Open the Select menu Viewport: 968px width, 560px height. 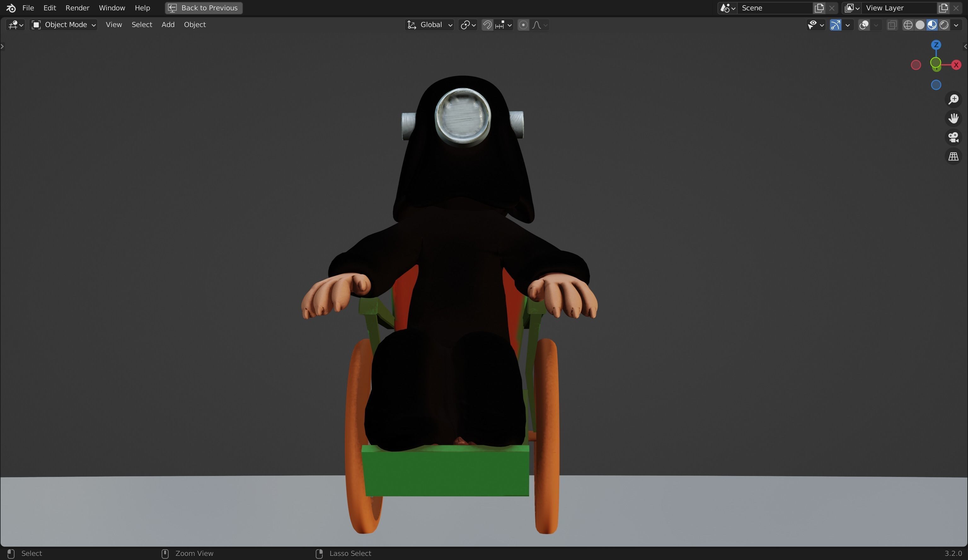[142, 24]
